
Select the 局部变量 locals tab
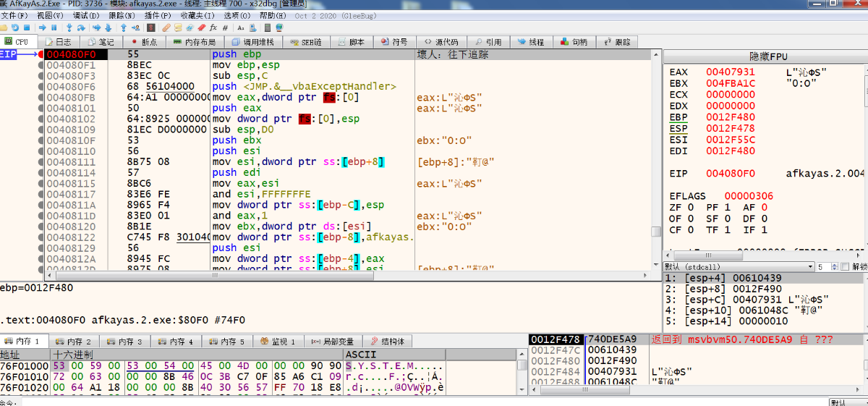point(333,342)
